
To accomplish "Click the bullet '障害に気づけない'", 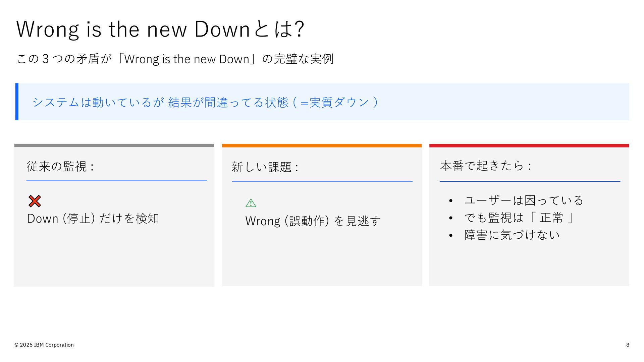I will coord(512,235).
